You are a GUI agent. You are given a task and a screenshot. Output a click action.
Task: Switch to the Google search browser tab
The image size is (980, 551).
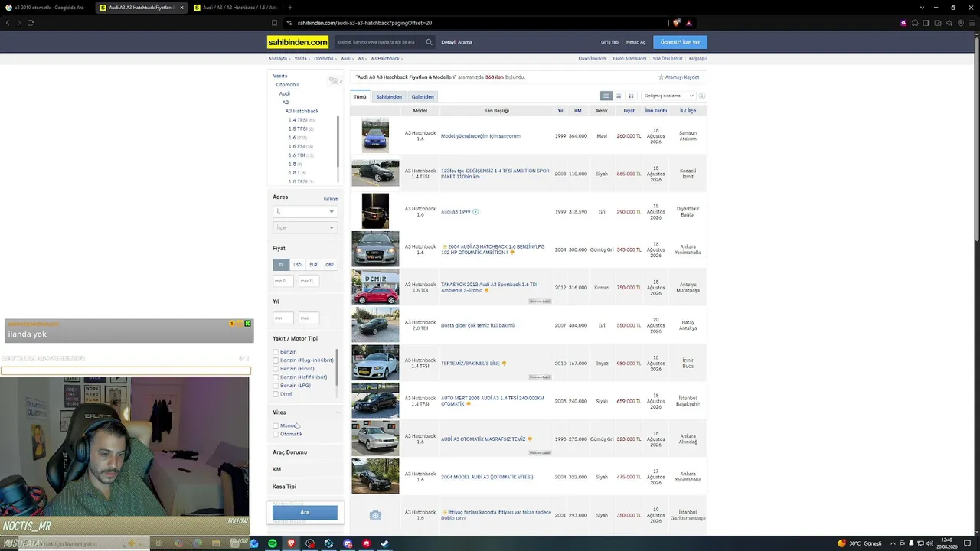[47, 8]
